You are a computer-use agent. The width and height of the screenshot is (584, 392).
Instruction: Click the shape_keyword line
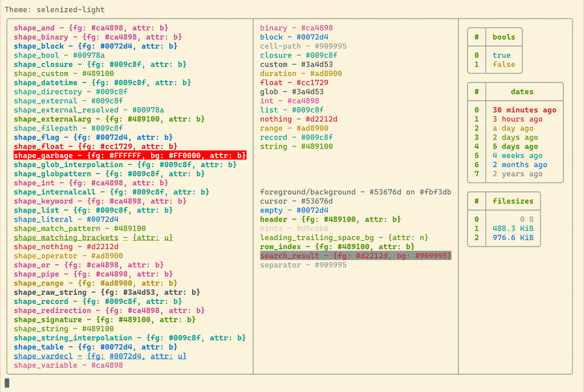click(100, 201)
